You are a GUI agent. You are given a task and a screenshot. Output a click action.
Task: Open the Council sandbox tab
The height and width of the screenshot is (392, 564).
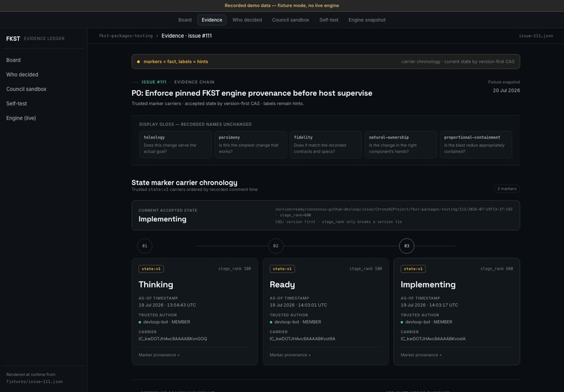(290, 20)
